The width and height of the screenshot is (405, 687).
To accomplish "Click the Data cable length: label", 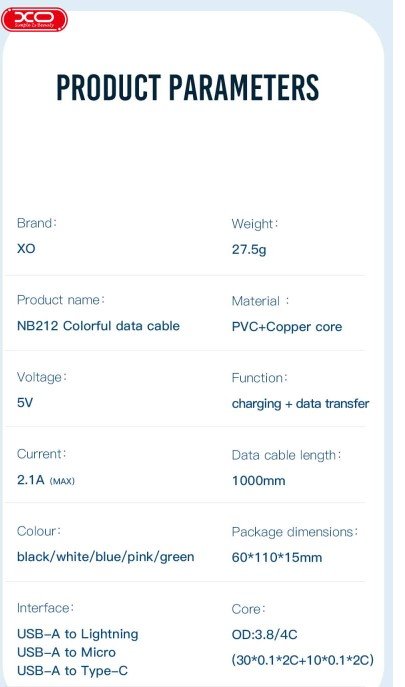I will (286, 456).
